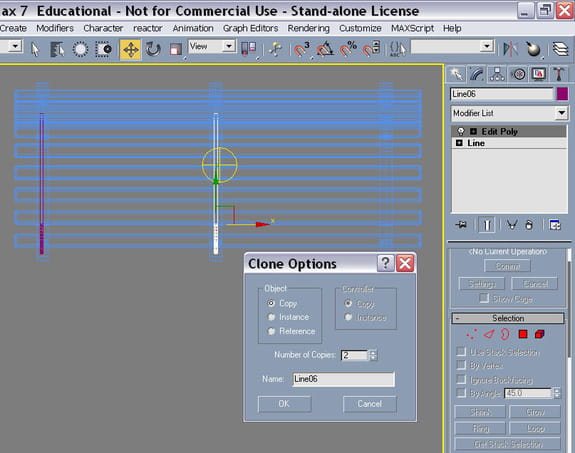Screen dimensions: 575x453
Task: Open the Modifier List dropdown
Action: coord(509,113)
